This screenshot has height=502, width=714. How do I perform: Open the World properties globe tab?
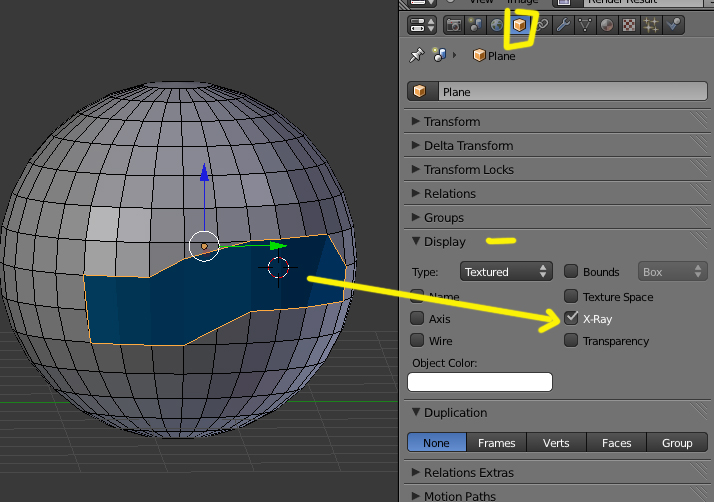tap(497, 25)
